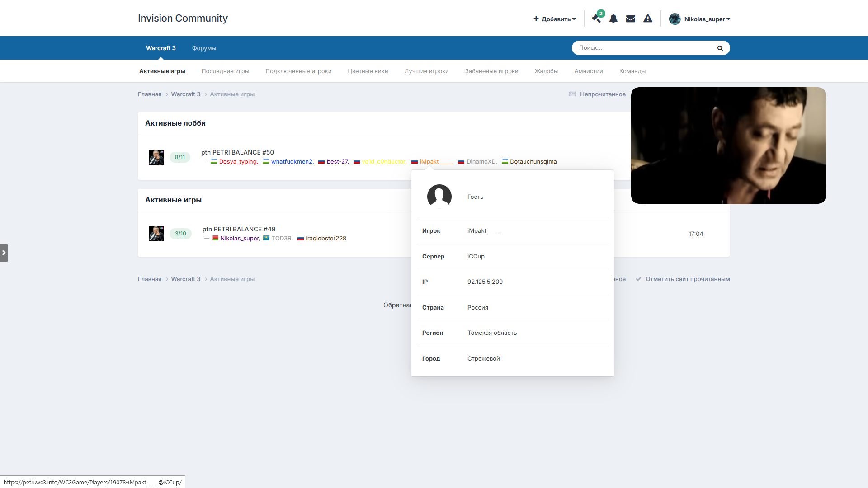Open player best-27 profile

point(337,161)
